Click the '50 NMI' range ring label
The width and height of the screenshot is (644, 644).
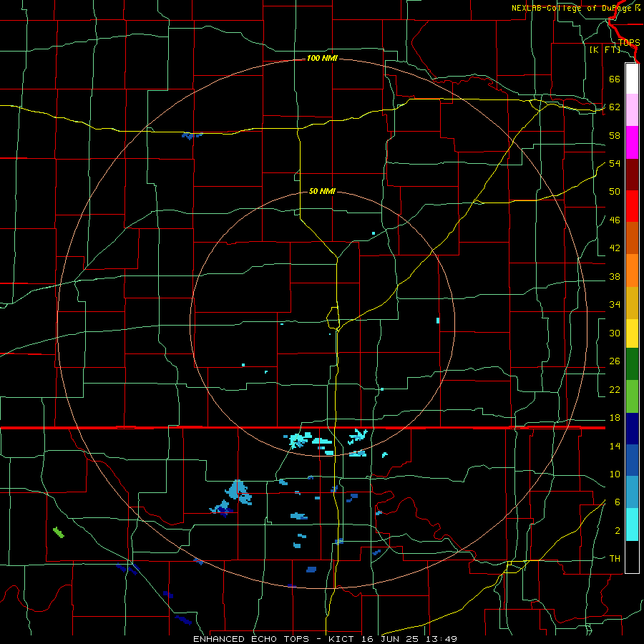pyautogui.click(x=322, y=191)
